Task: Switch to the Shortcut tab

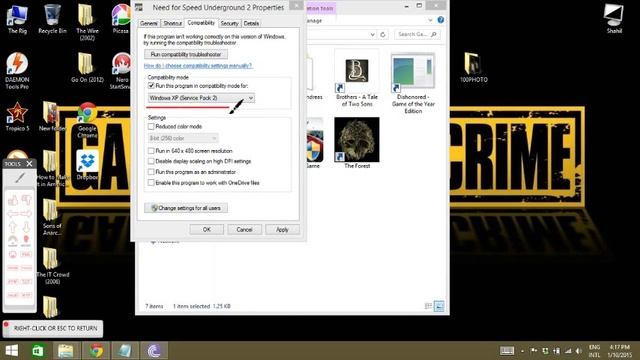Action: [172, 23]
